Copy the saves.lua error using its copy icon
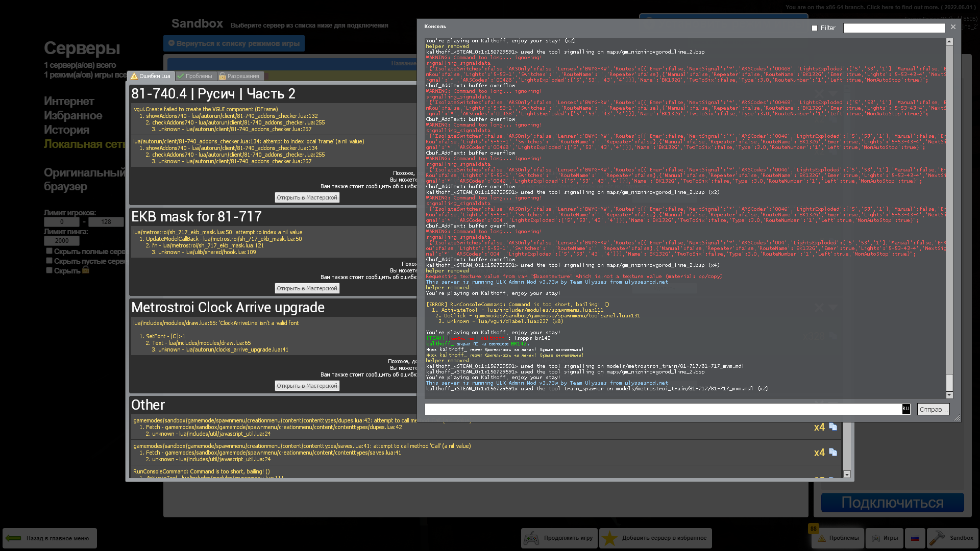980x551 pixels. [832, 453]
